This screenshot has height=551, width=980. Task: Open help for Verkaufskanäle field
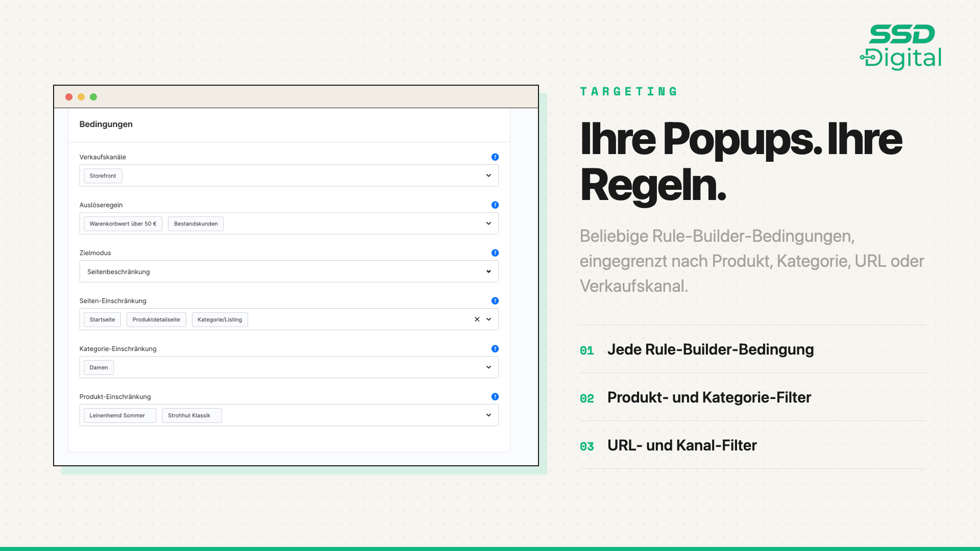[495, 157]
